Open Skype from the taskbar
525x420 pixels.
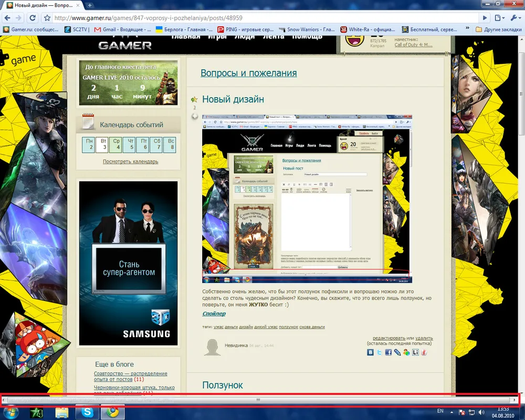pos(87,413)
